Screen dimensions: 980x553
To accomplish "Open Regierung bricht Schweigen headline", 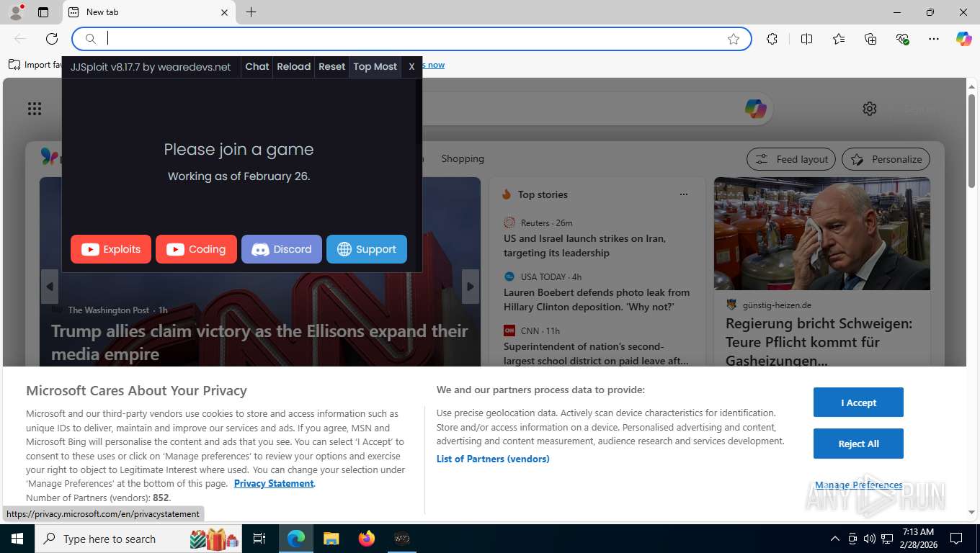I will (x=819, y=342).
